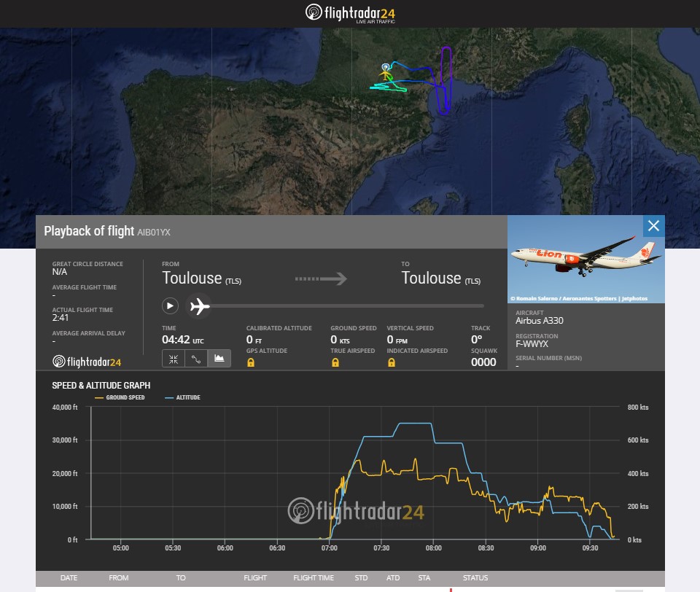Click the Airbus A330 aircraft type text
Screen dimensions: 700x592
point(540,321)
